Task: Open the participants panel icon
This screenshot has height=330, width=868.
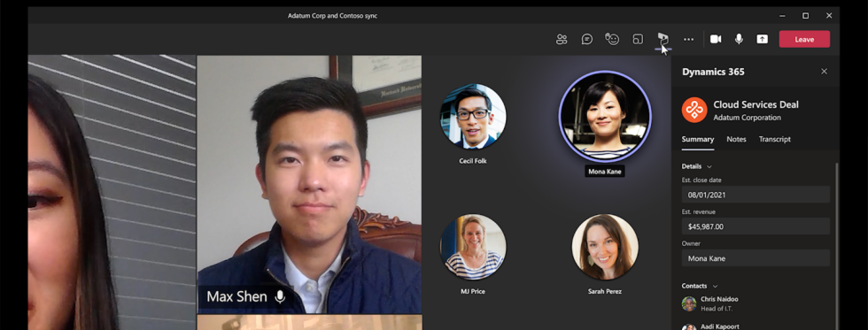Action: pyautogui.click(x=562, y=39)
